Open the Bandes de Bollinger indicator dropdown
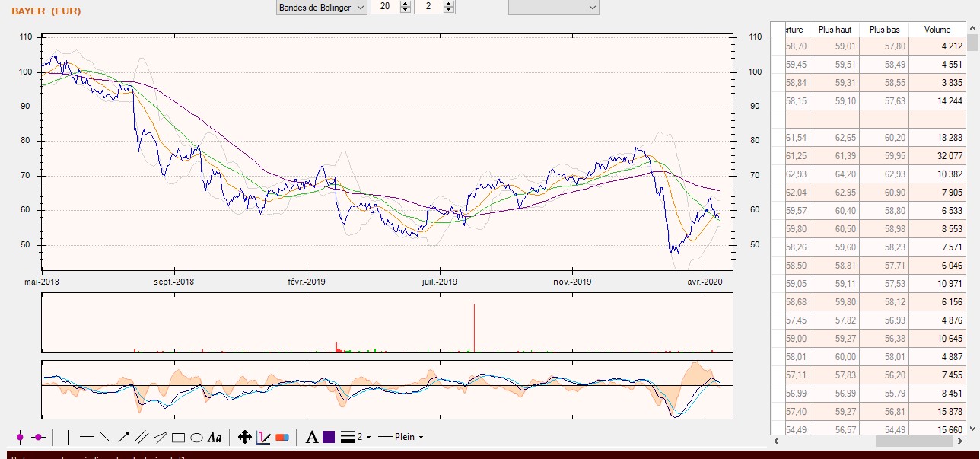The image size is (980, 459). (321, 7)
